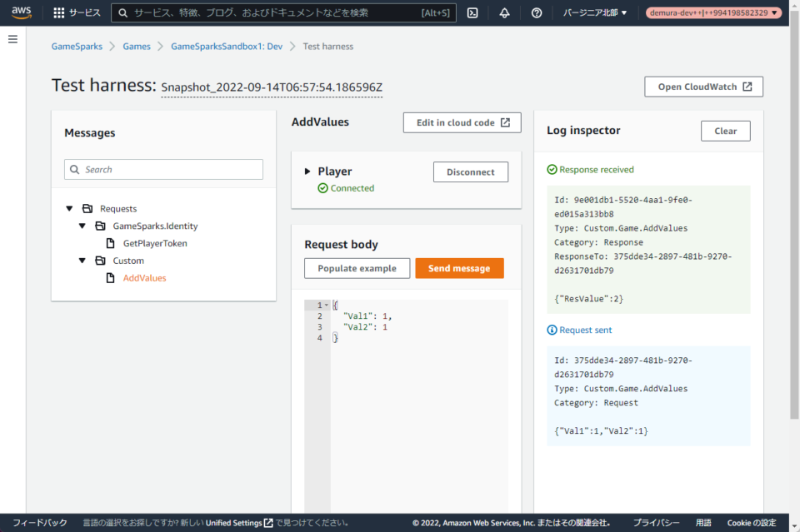Clear the Log inspector output
The image size is (800, 532).
[726, 130]
